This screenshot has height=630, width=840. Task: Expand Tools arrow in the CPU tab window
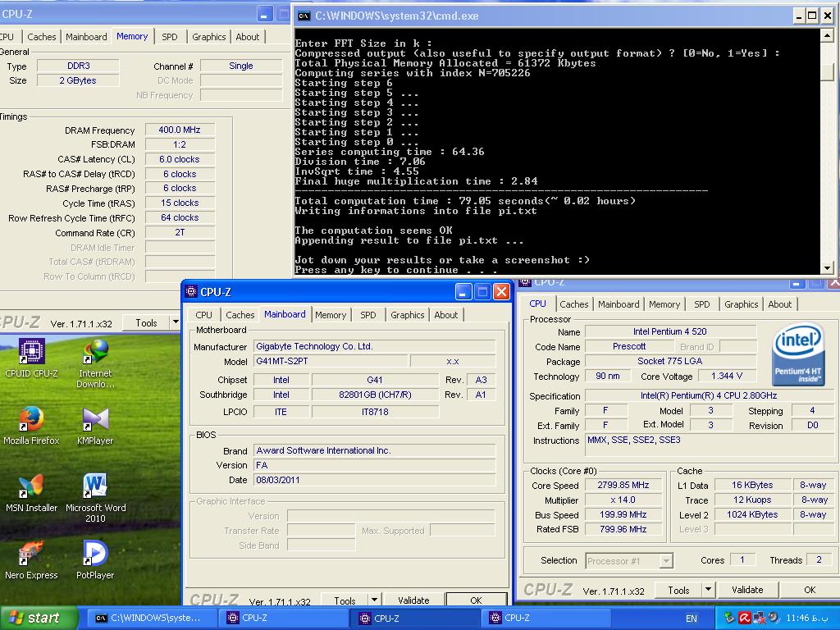tap(708, 589)
